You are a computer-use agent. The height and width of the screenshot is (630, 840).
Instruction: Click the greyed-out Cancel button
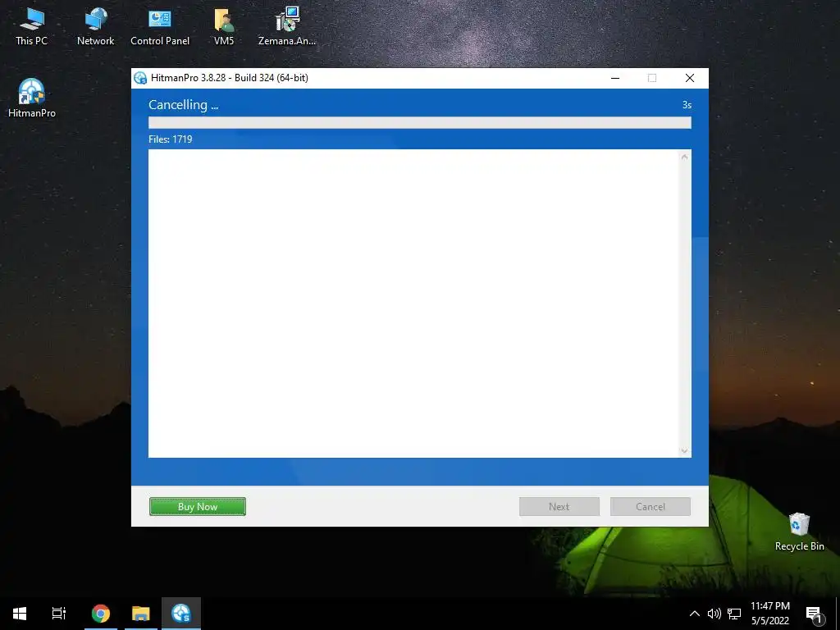point(651,507)
